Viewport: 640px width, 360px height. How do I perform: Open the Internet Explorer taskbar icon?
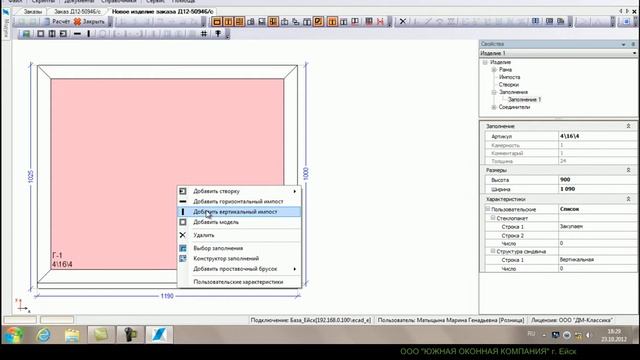[x=44, y=335]
